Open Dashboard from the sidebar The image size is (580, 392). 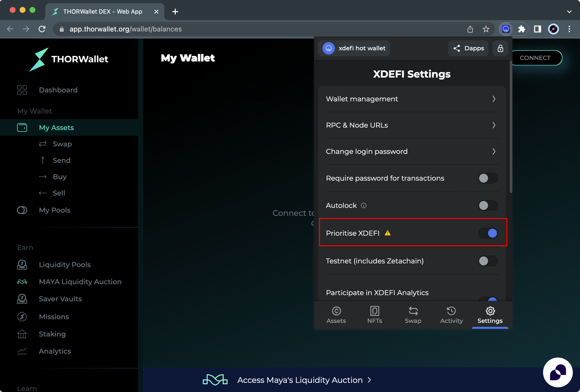point(58,90)
